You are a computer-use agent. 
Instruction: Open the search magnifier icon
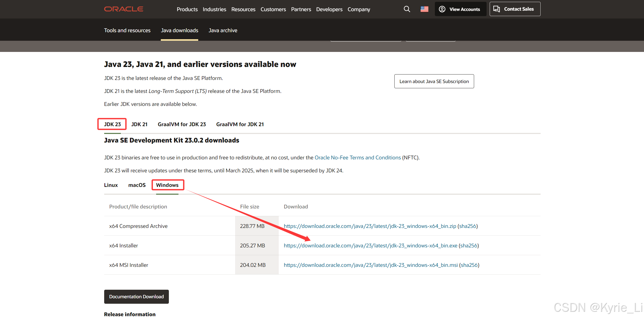pyautogui.click(x=407, y=9)
